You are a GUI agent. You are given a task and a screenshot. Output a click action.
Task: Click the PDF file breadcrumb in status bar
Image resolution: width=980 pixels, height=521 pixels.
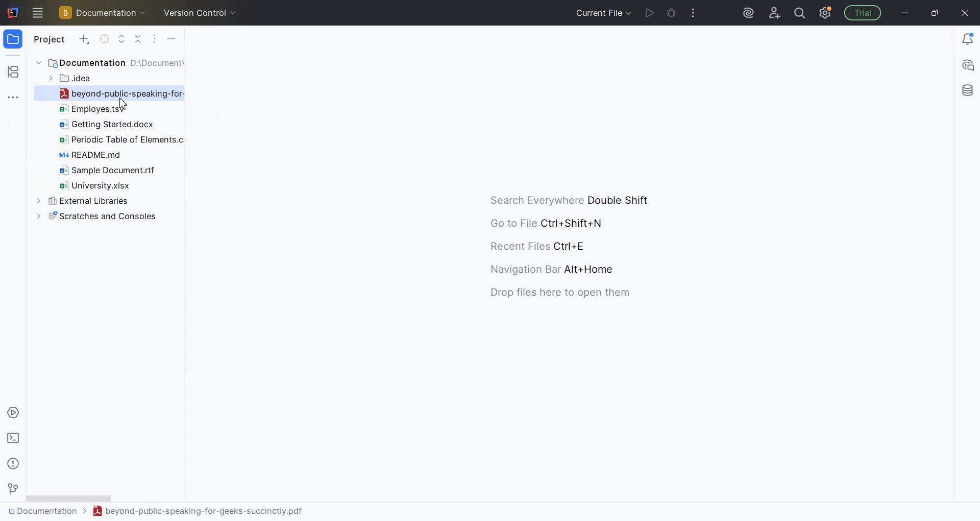pyautogui.click(x=198, y=512)
